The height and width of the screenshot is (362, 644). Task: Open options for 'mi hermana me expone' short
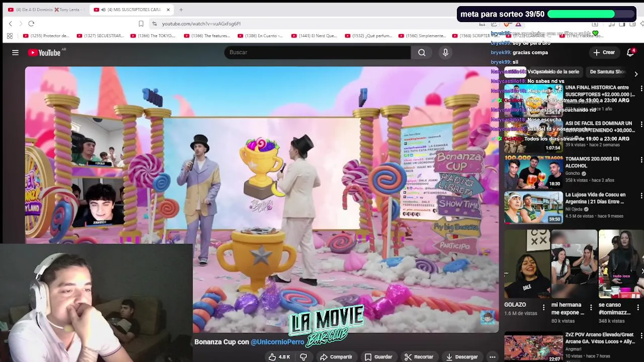(591, 307)
